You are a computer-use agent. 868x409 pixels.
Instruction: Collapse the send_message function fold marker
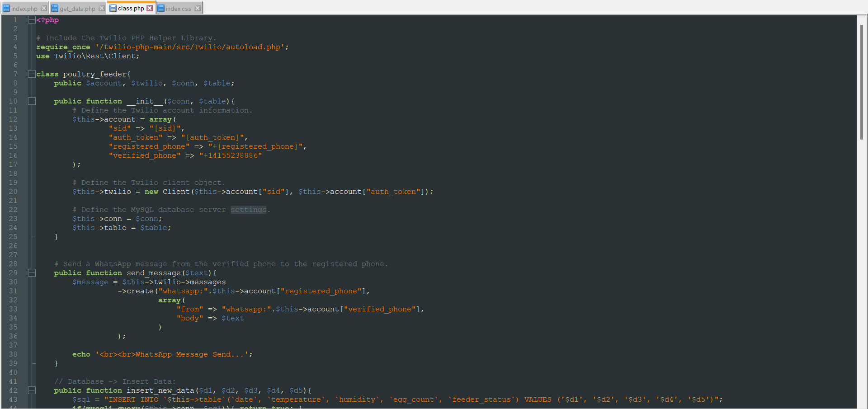click(31, 273)
